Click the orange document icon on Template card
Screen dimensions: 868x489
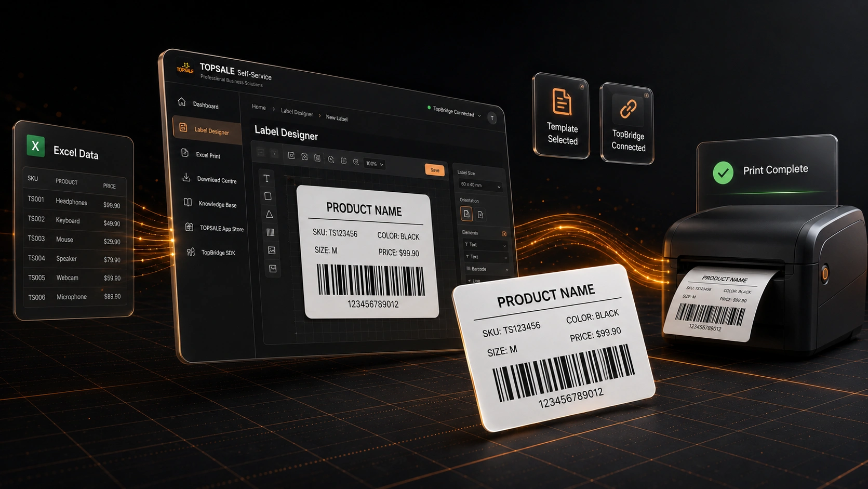tap(562, 102)
